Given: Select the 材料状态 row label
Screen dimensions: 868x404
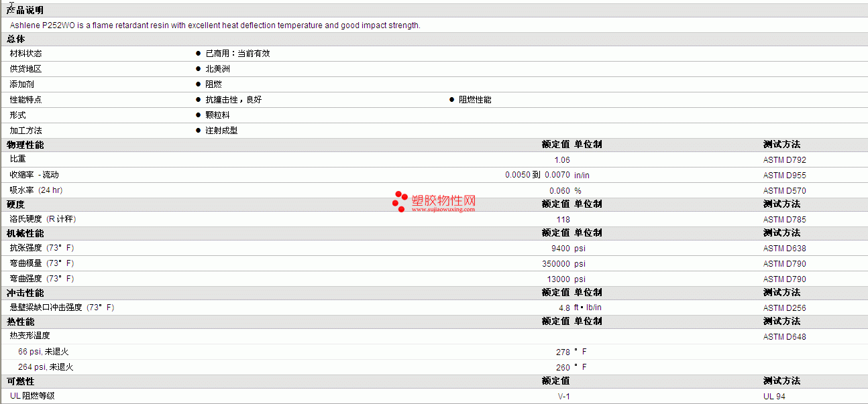Looking at the screenshot, I should pos(25,54).
